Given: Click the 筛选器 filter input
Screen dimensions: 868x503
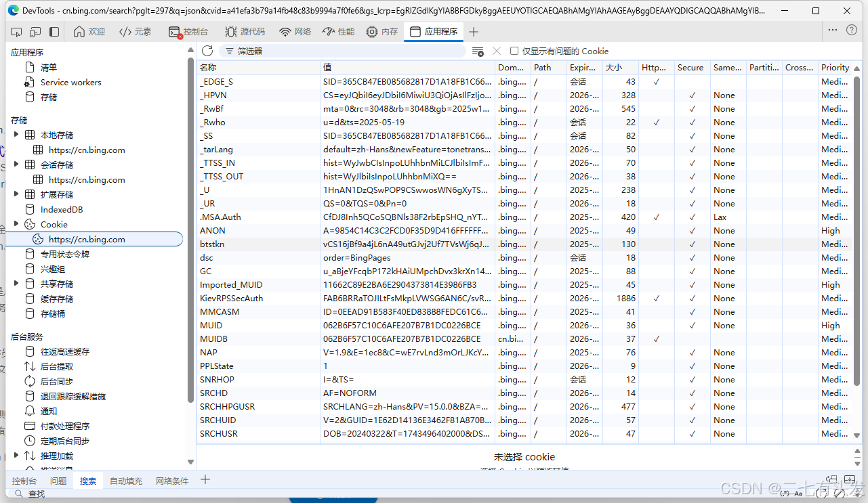Looking at the screenshot, I should click(342, 51).
